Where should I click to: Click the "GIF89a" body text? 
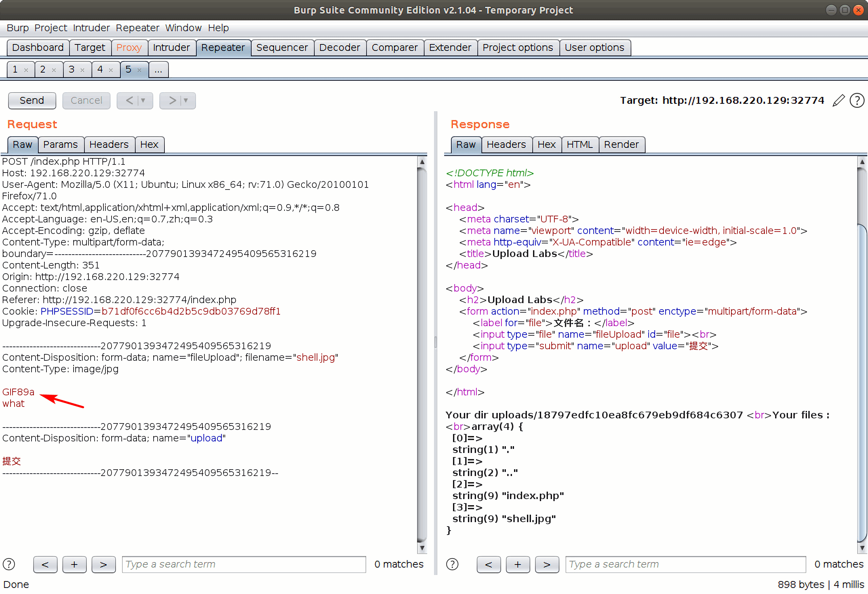tap(18, 392)
